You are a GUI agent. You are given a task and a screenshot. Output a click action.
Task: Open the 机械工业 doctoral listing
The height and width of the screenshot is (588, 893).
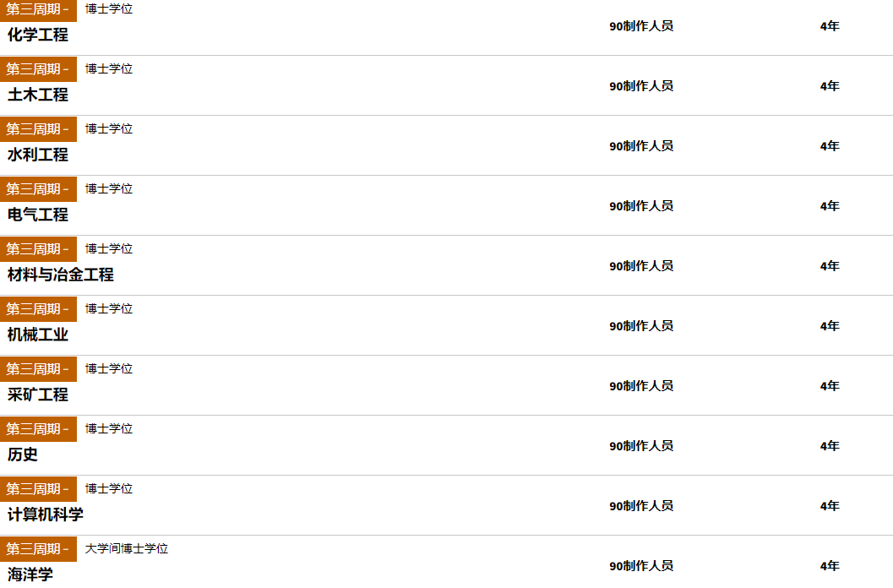point(37,335)
